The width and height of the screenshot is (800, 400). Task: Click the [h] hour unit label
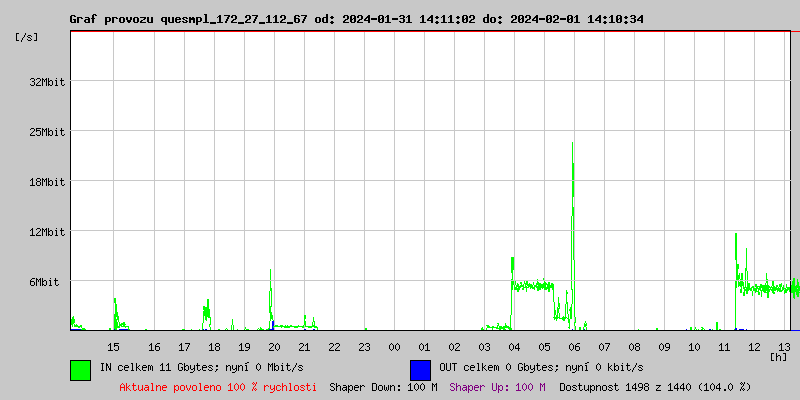point(779,356)
